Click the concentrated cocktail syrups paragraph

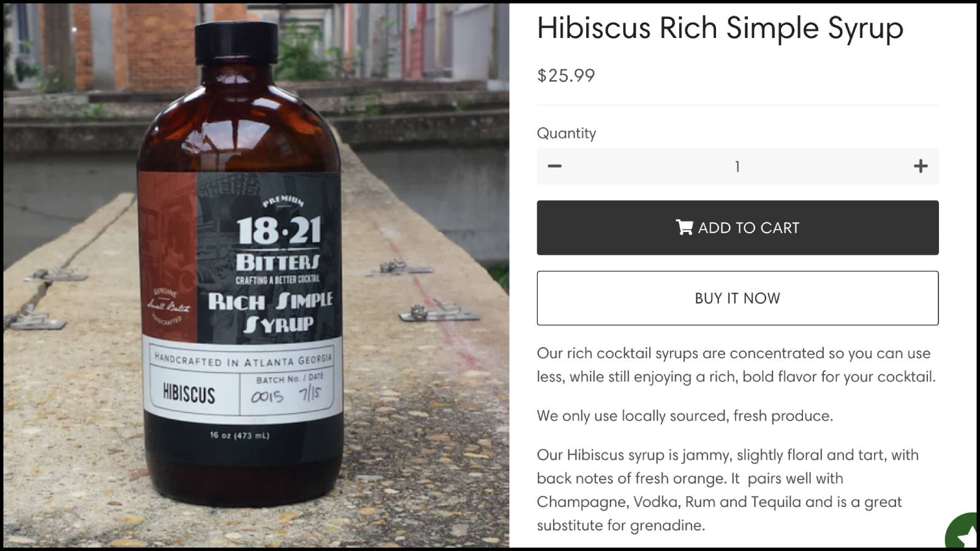736,365
